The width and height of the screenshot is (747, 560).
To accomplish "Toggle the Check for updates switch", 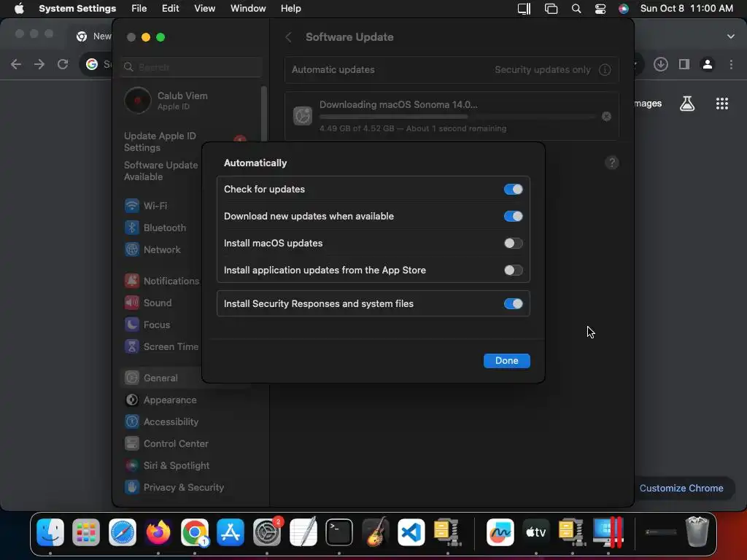I will (513, 189).
